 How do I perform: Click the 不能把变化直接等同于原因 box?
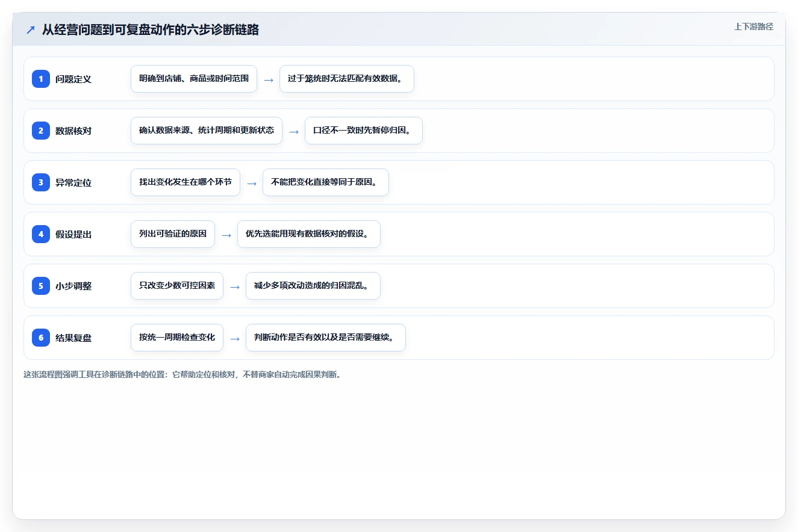pyautogui.click(x=326, y=182)
